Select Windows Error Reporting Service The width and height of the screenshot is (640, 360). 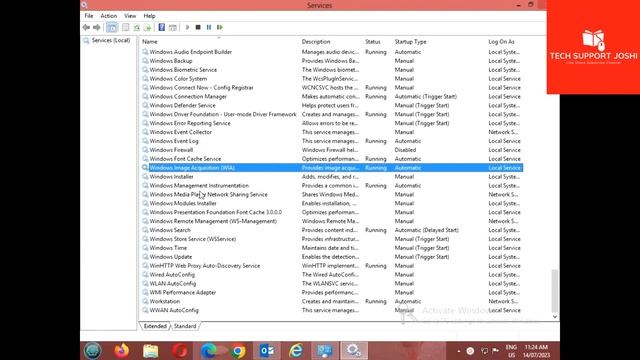(190, 123)
